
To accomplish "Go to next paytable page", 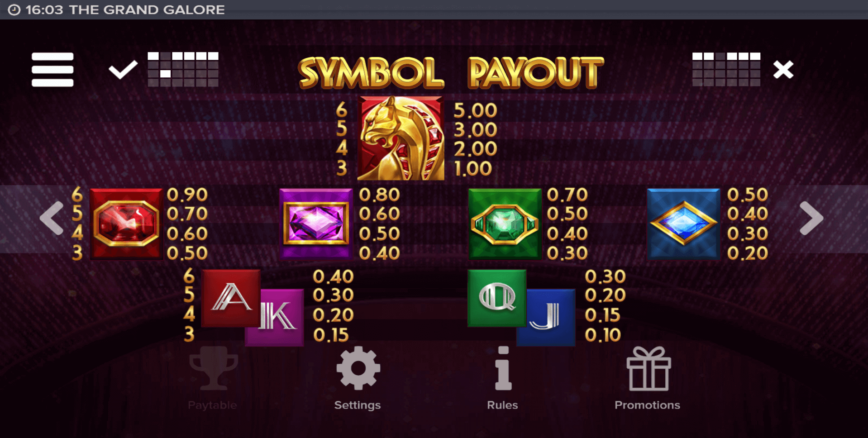I will 811,218.
